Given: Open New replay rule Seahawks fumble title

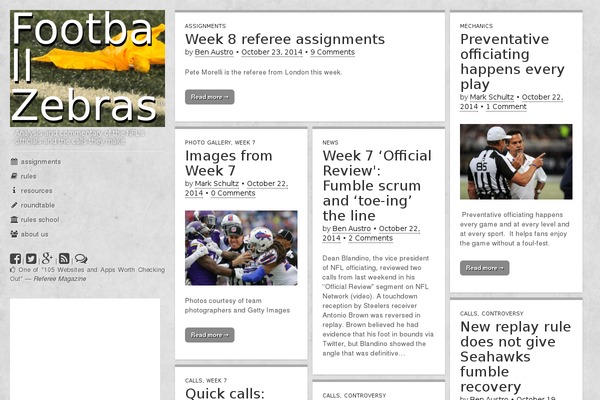Looking at the screenshot, I should tap(515, 356).
